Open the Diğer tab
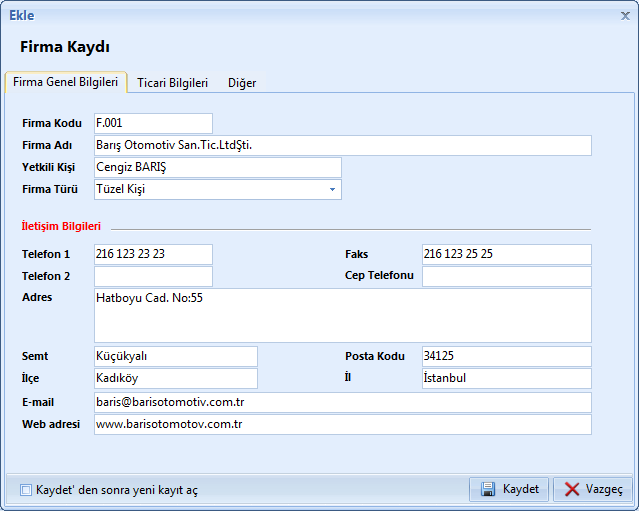The image size is (639, 511). [242, 83]
